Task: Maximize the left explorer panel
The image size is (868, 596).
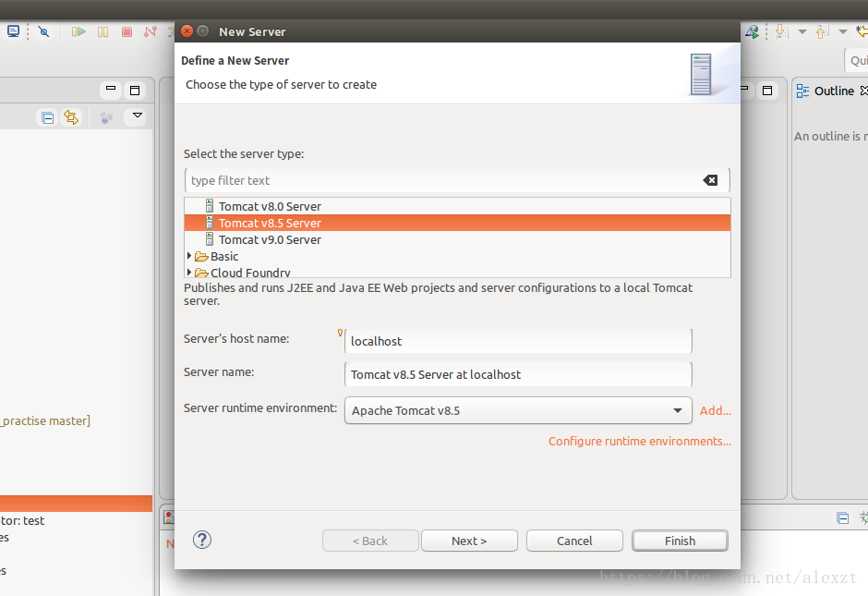Action: [x=135, y=91]
